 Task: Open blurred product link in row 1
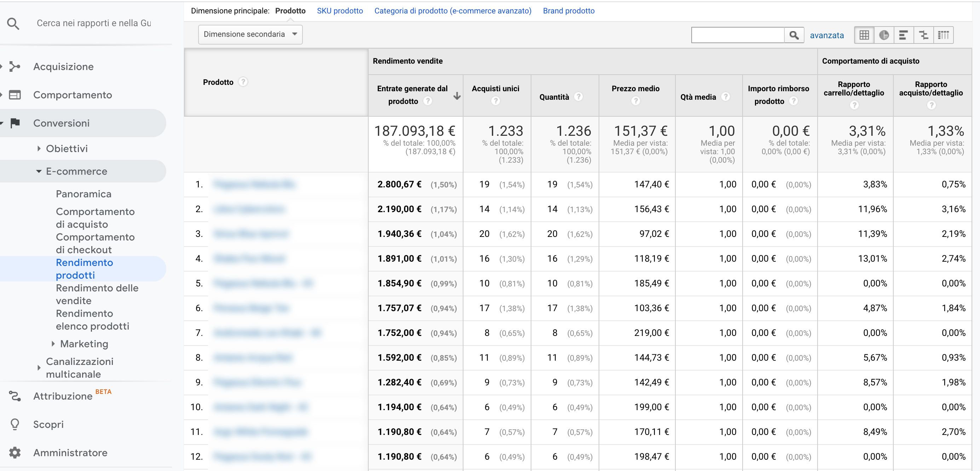point(254,184)
